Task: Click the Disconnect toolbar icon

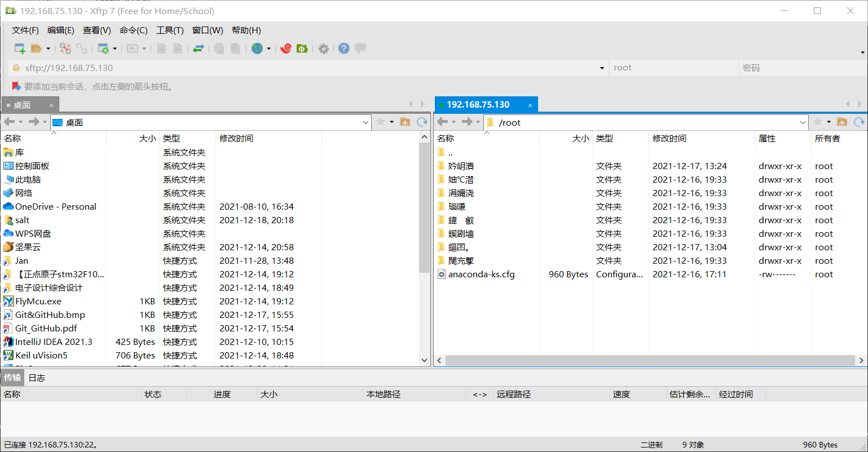Action: click(x=65, y=48)
